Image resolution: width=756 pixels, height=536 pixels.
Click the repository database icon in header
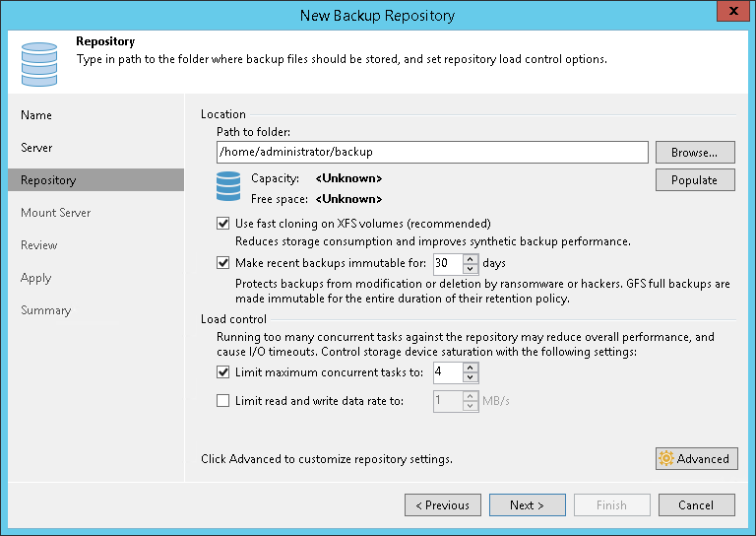point(39,64)
